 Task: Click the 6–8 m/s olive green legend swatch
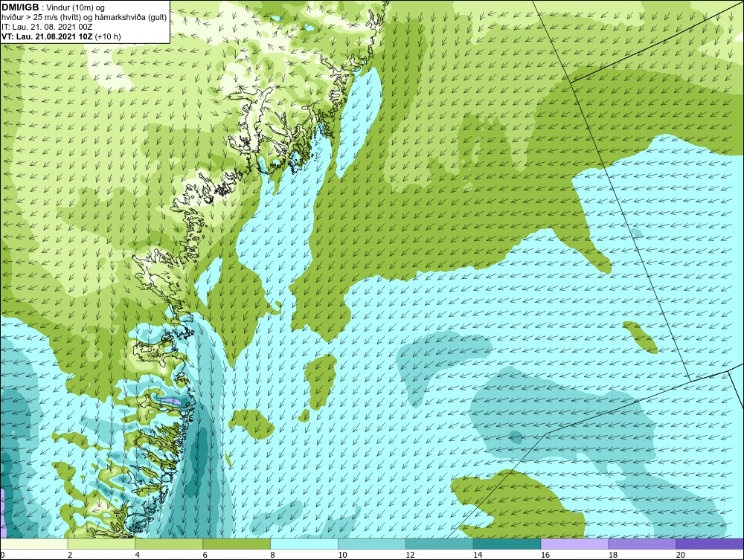click(237, 544)
